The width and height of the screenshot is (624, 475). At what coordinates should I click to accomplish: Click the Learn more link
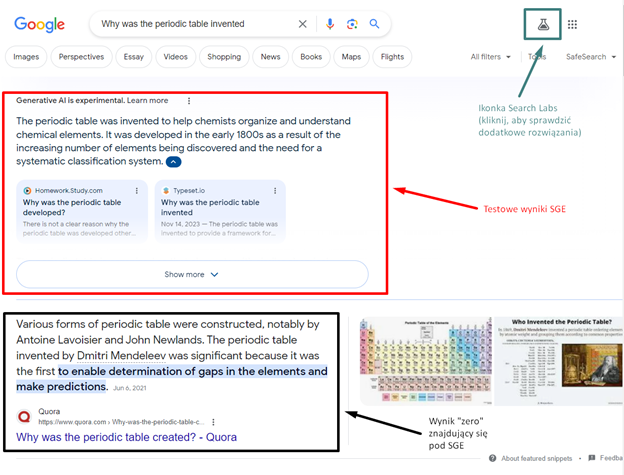point(147,100)
